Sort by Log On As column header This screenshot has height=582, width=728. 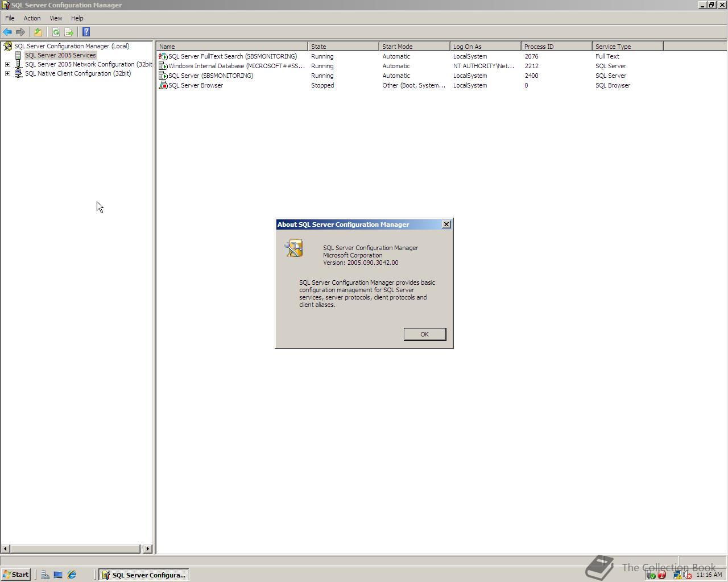tap(486, 47)
